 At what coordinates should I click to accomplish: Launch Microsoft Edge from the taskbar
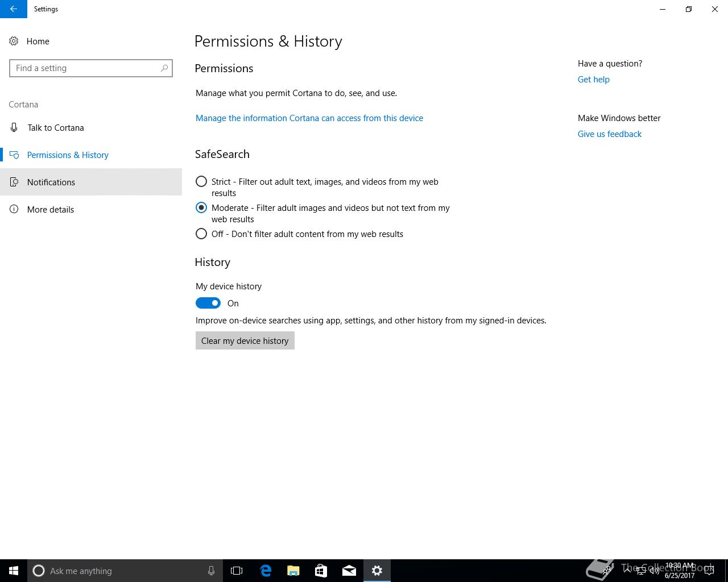coord(266,571)
